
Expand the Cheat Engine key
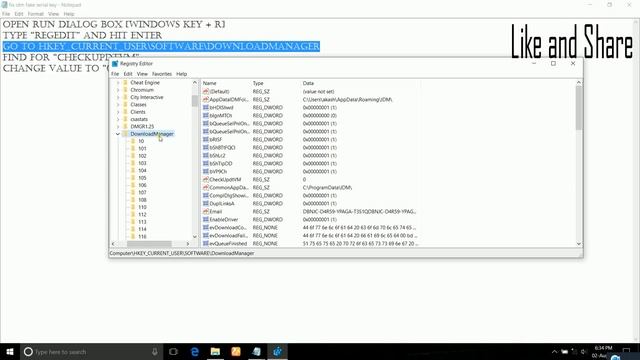pos(118,82)
